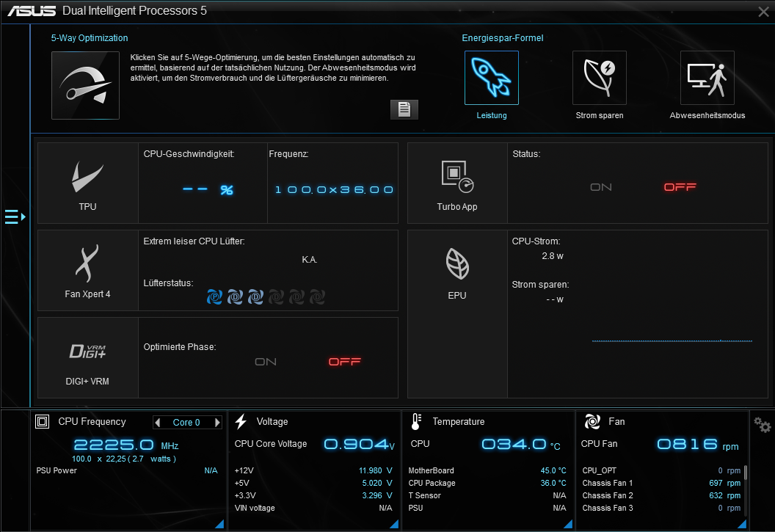This screenshot has width=775, height=532.
Task: Click the Voltage lightning bolt icon
Action: click(241, 421)
